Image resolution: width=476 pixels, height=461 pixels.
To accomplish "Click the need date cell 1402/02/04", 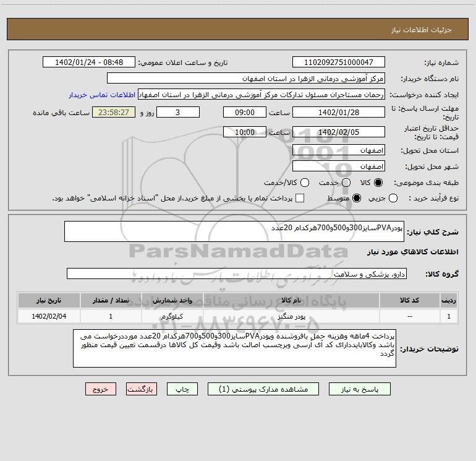I will pos(49,316).
